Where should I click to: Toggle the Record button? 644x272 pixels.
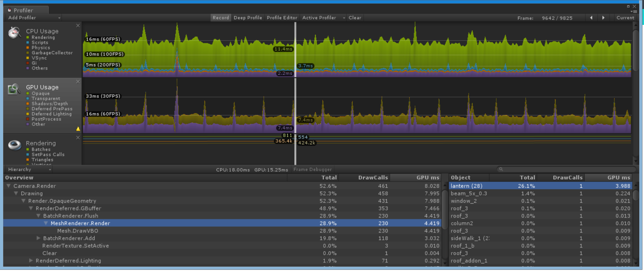[x=221, y=18]
